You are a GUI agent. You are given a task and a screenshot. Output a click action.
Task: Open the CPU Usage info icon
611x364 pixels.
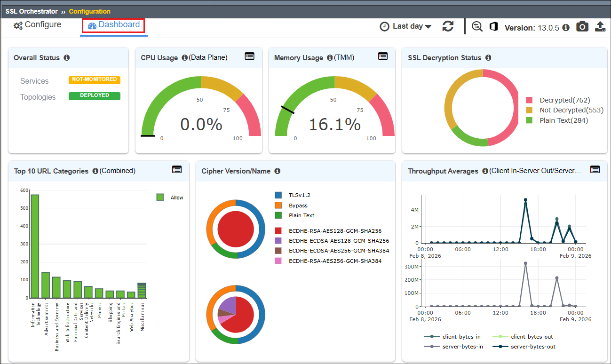tap(184, 58)
